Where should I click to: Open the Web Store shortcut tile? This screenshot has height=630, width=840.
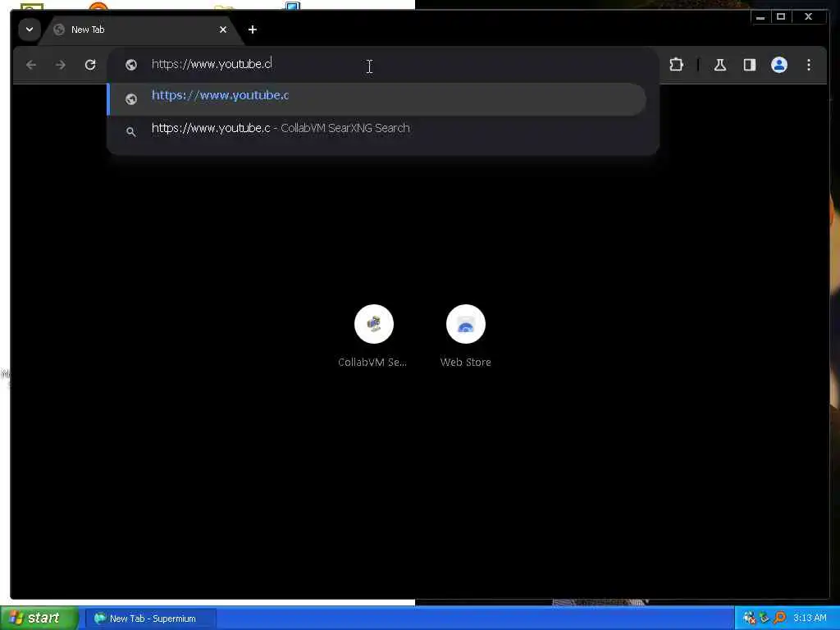(x=466, y=336)
